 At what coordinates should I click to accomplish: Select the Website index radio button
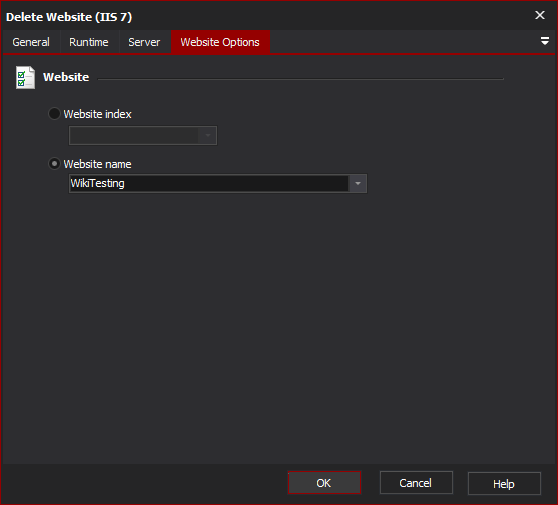pos(54,114)
